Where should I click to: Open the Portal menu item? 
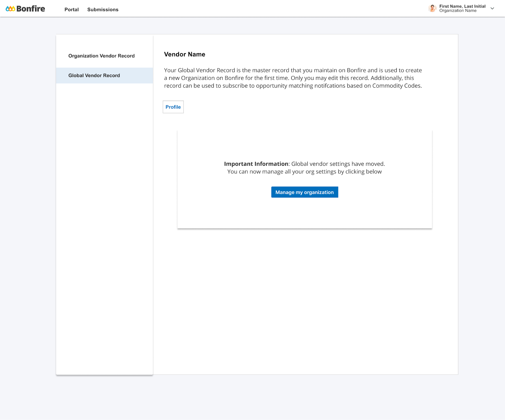click(72, 9)
